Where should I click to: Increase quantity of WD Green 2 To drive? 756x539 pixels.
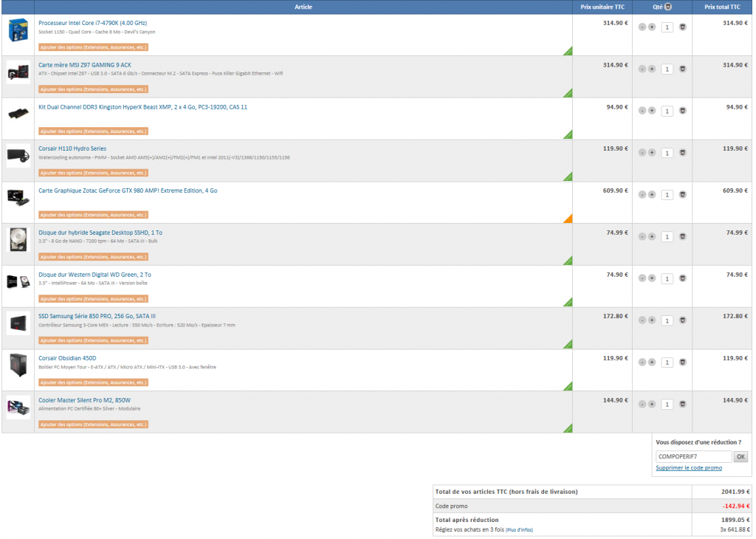[652, 278]
